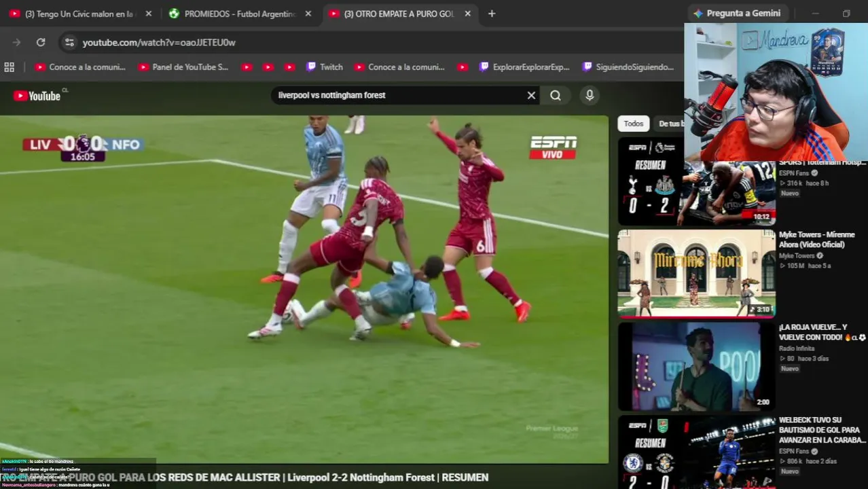
Task: Open 'LA ROJA VUELVE' video thumbnail
Action: (696, 366)
